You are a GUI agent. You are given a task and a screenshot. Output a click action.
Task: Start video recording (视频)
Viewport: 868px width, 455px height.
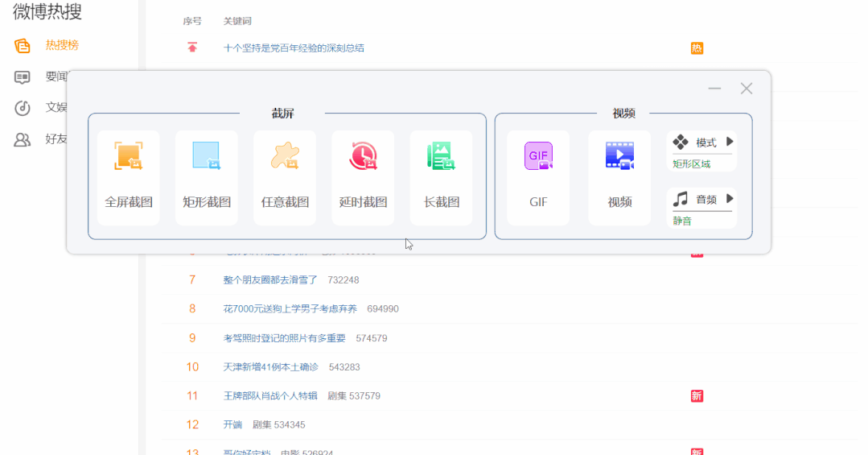[x=619, y=178]
